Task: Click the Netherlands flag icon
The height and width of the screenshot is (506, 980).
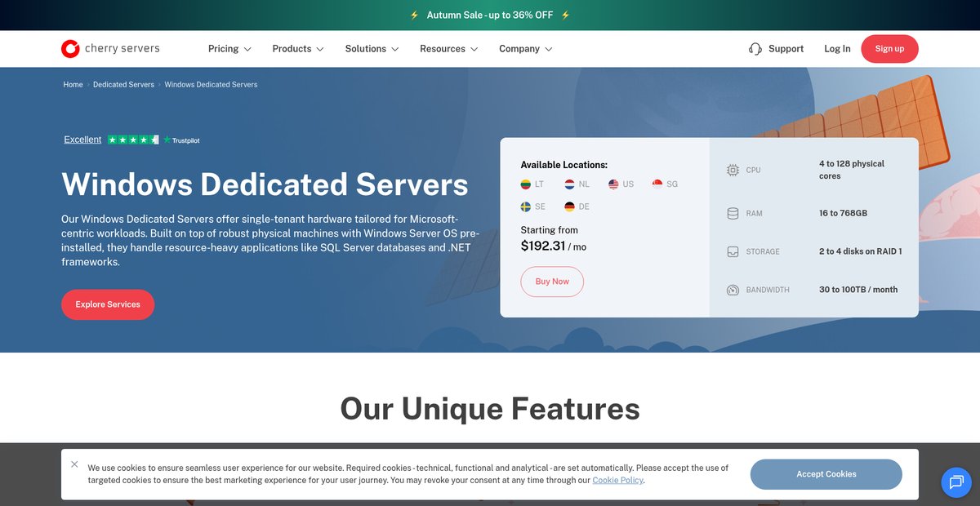Action: (x=570, y=184)
